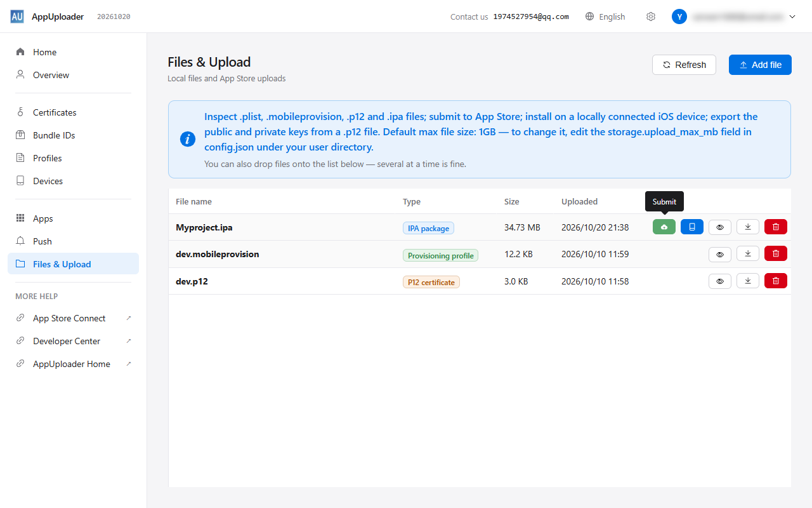This screenshot has height=508, width=812.
Task: Click the AppUploader AU logo
Action: (17, 17)
